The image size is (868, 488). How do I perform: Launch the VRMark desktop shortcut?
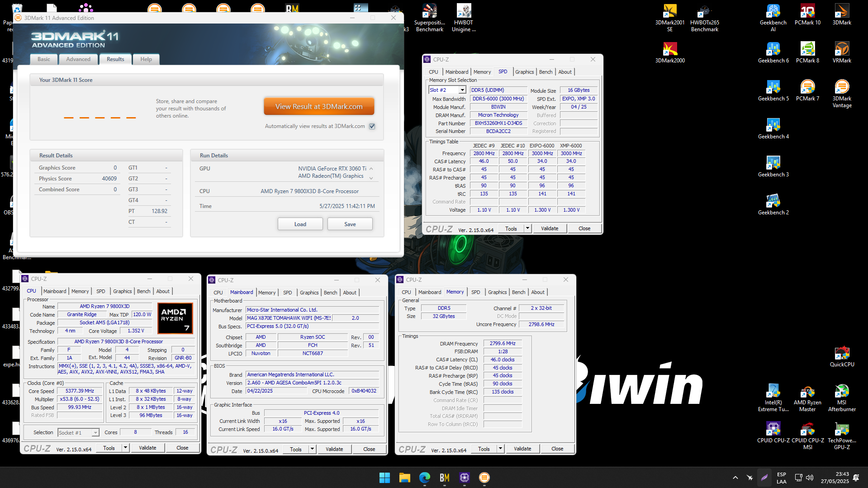pyautogui.click(x=842, y=52)
